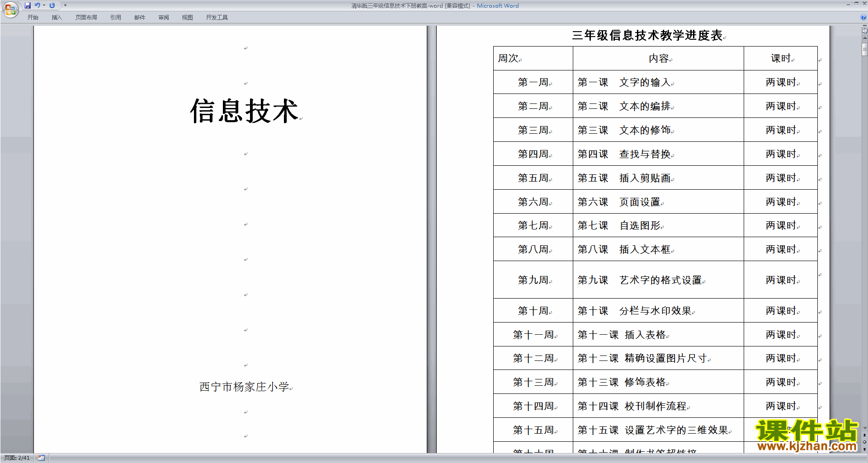
Task: Open the Office button menu
Action: tap(10, 9)
